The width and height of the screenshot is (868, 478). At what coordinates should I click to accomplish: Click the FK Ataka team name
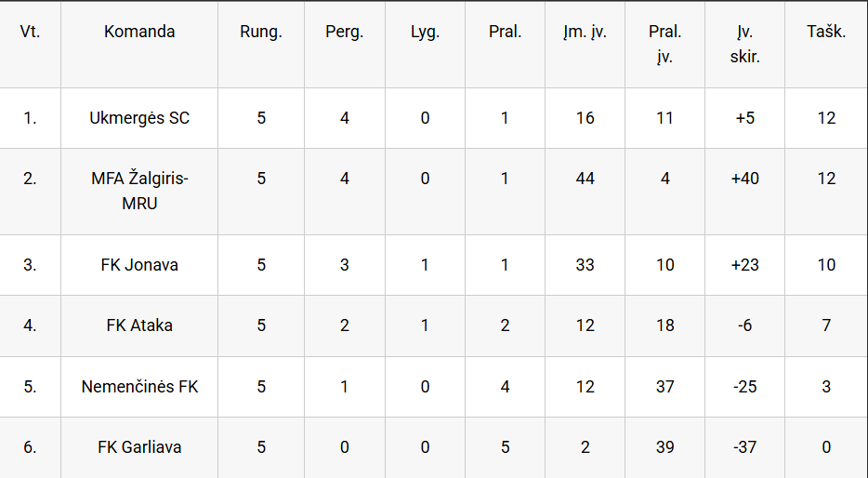[139, 325]
